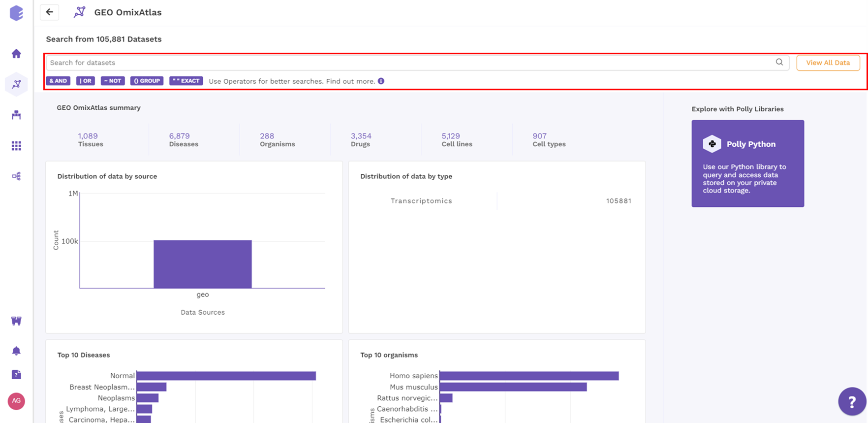
Task: Click the Polly Python hexagon icon
Action: (x=712, y=144)
